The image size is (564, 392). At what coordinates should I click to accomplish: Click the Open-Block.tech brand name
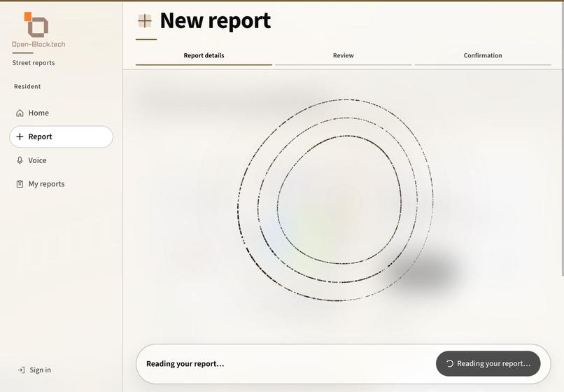pos(38,44)
